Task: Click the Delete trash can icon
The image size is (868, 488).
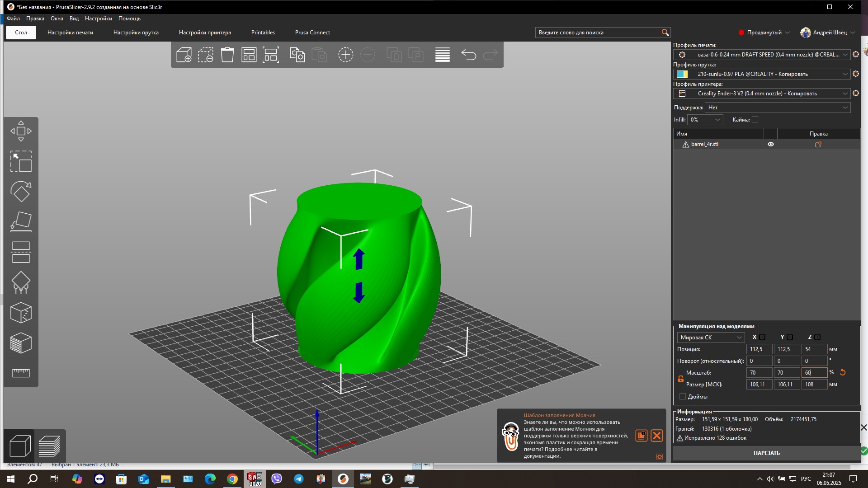Action: click(227, 55)
